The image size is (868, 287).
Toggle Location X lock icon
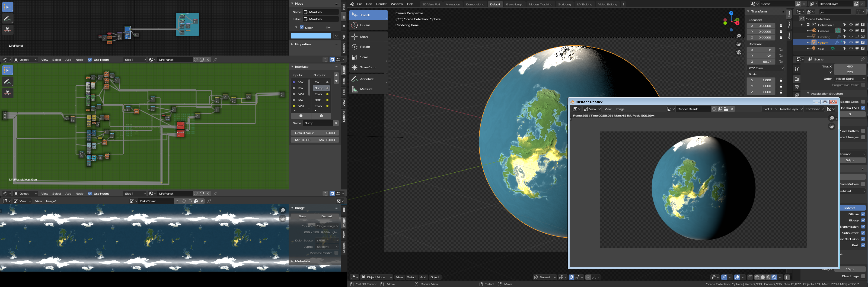781,25
